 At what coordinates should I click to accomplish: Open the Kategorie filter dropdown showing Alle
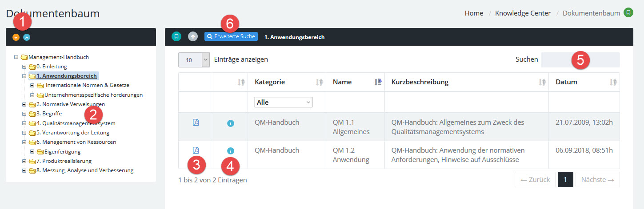coord(284,102)
